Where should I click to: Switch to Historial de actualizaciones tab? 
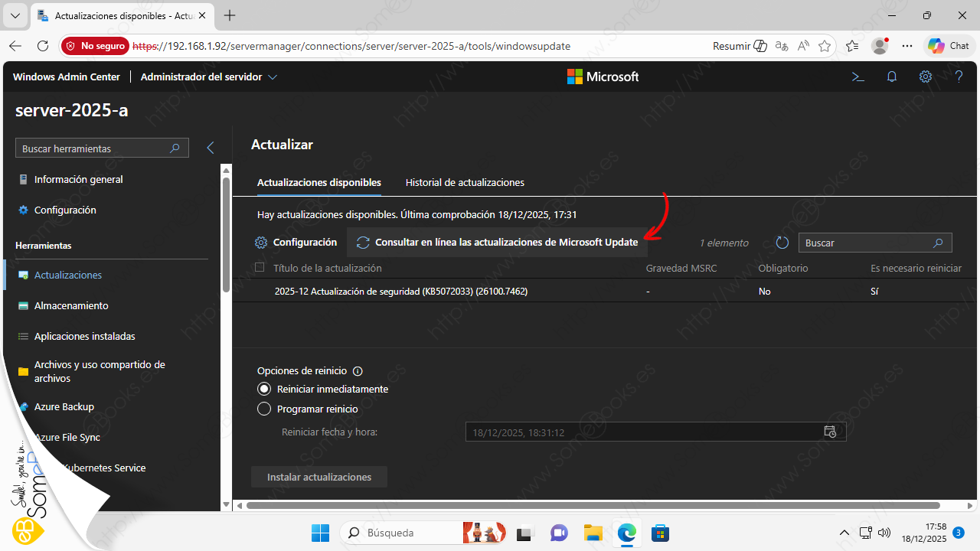point(465,183)
